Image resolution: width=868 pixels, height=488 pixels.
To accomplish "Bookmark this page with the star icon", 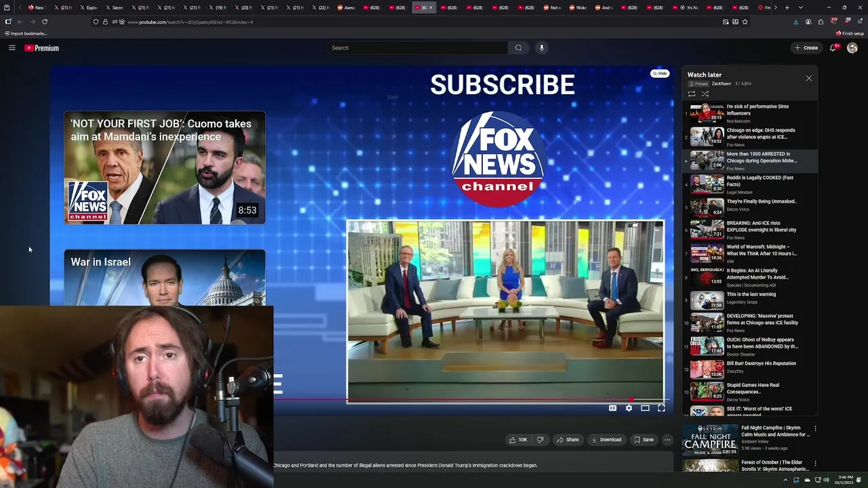I will (x=745, y=22).
